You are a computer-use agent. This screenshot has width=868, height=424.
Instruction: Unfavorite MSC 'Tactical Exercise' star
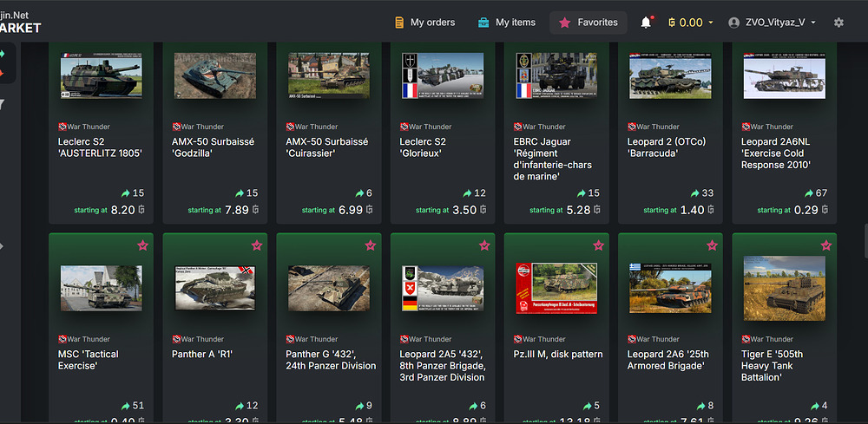(143, 245)
